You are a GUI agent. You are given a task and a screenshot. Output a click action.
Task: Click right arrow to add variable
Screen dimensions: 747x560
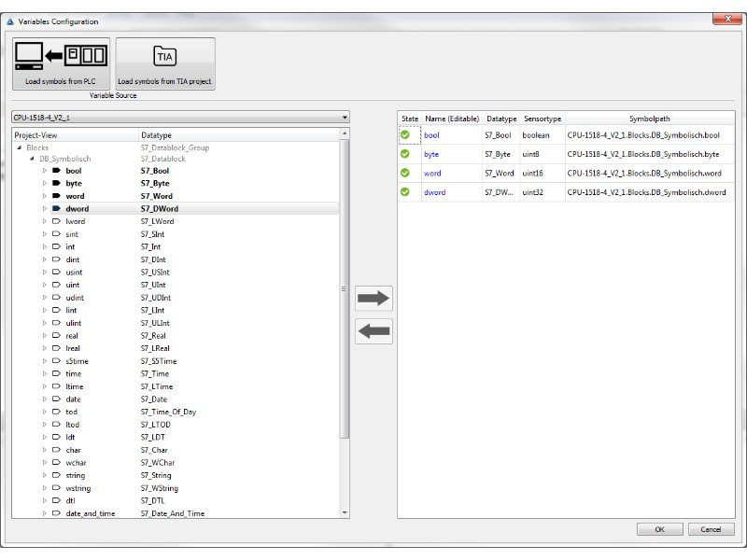point(373,299)
